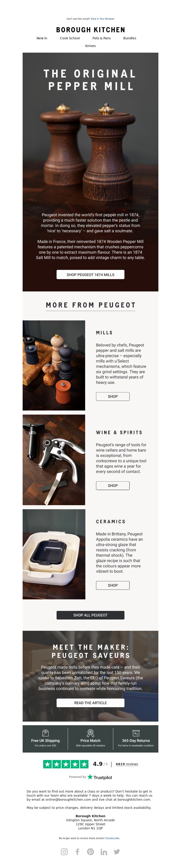Click the Free UK Shipping box icon
The height and width of the screenshot is (868, 181).
tap(45, 733)
